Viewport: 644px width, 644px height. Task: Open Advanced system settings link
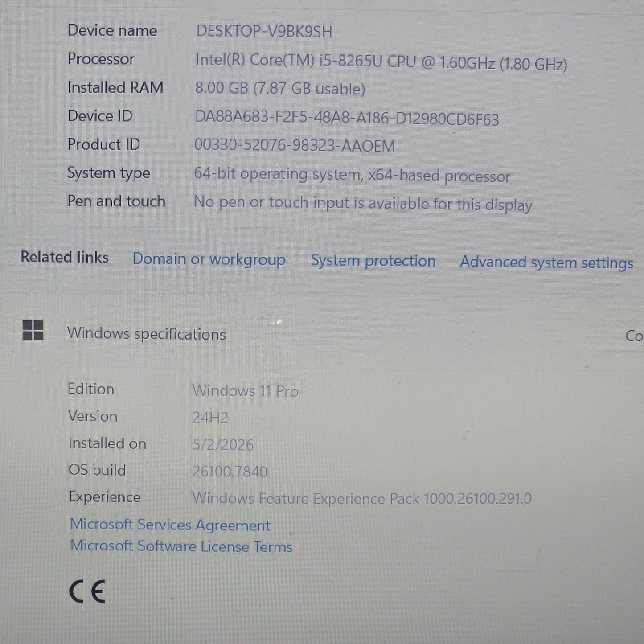[x=546, y=263]
